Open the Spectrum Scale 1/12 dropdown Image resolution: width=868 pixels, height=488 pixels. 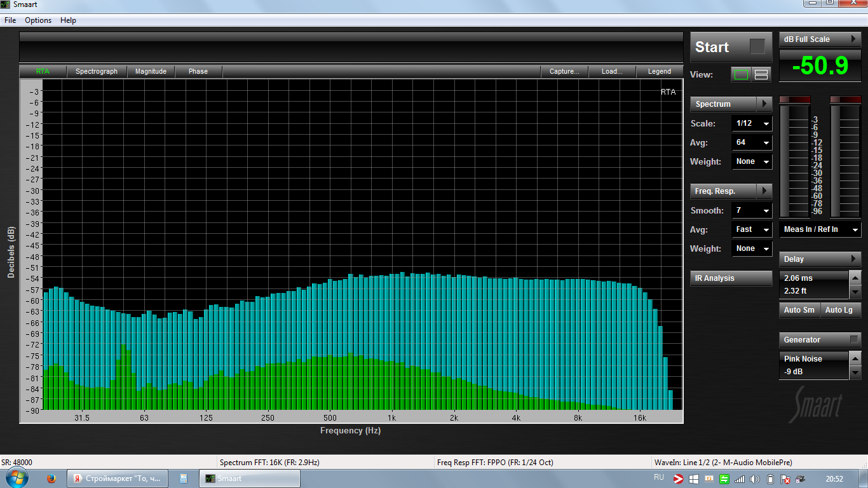[752, 124]
